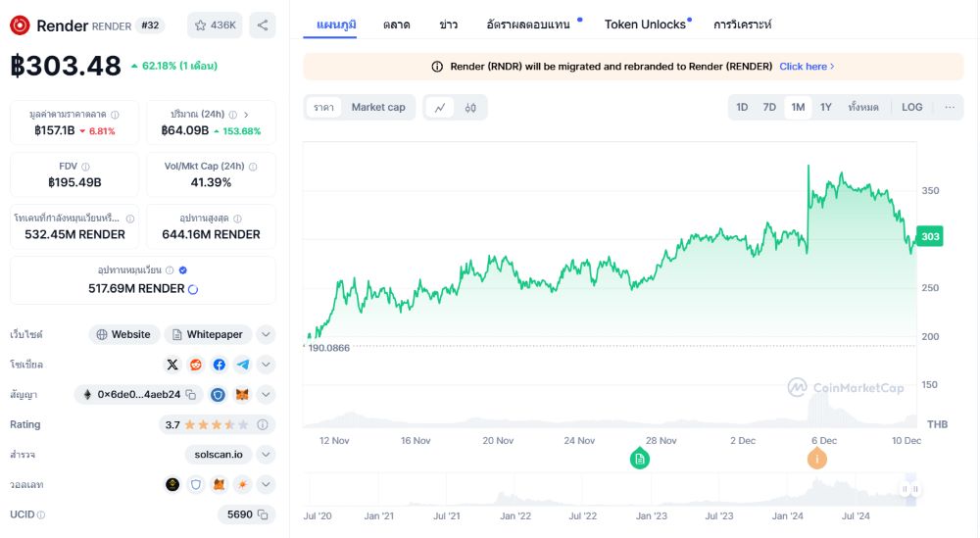This screenshot has width=980, height=538.
Task: Open the Whitepaper link
Action: pos(208,334)
